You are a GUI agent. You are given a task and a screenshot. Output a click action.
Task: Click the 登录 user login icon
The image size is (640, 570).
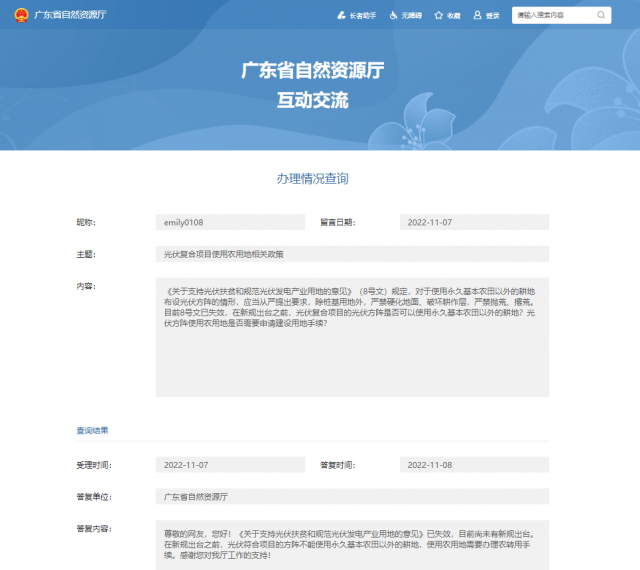pos(477,16)
